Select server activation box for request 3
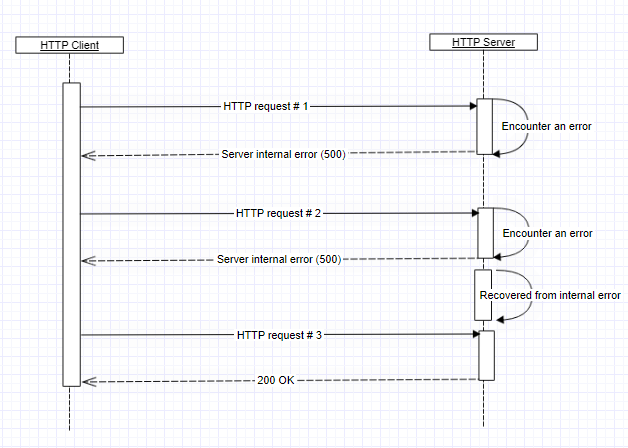628x448 pixels. [487, 356]
